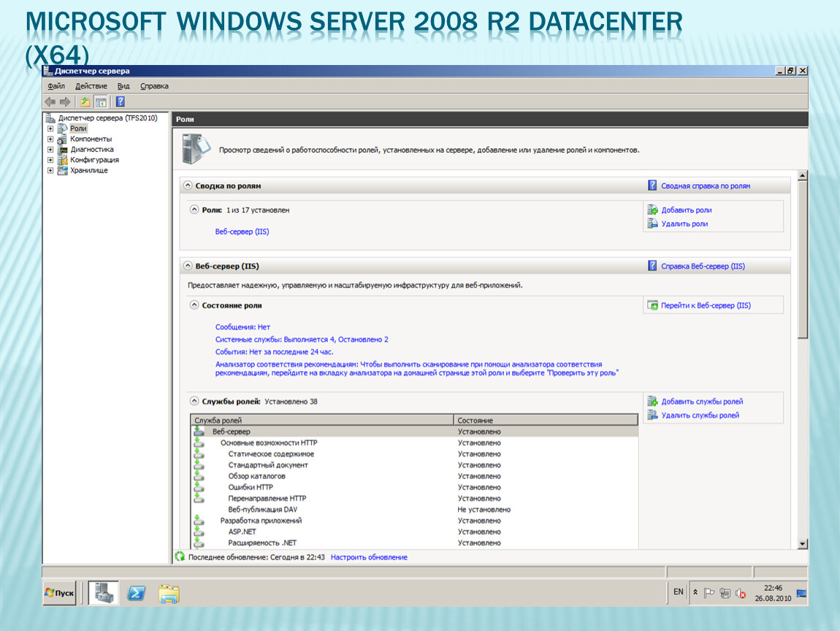Click the install icon in the Веб-сервер row
The image size is (840, 631).
click(x=199, y=431)
